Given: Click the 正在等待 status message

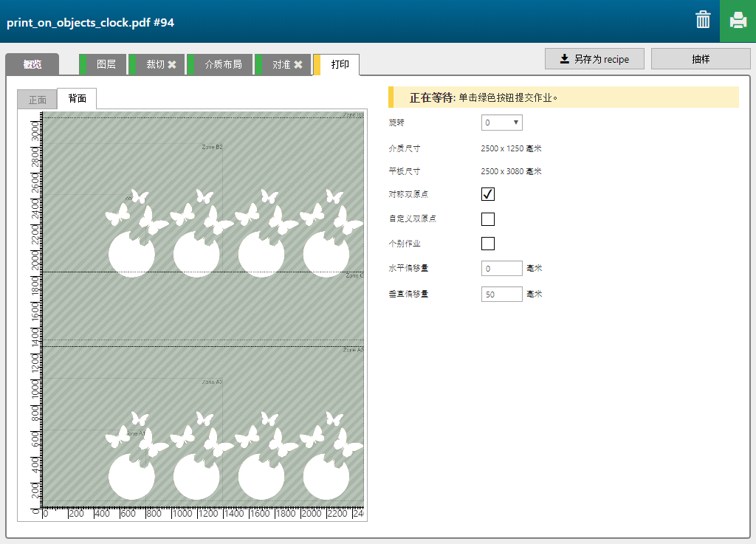Looking at the screenshot, I should (x=563, y=97).
